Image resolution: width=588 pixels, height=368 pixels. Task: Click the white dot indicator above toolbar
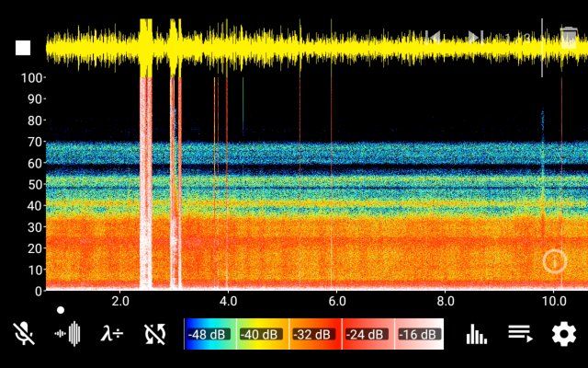pos(61,310)
